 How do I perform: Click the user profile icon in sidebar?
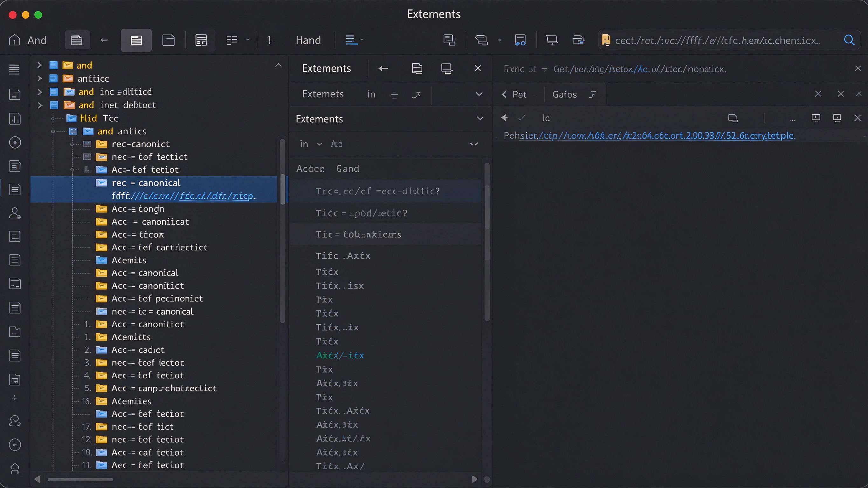(x=15, y=213)
